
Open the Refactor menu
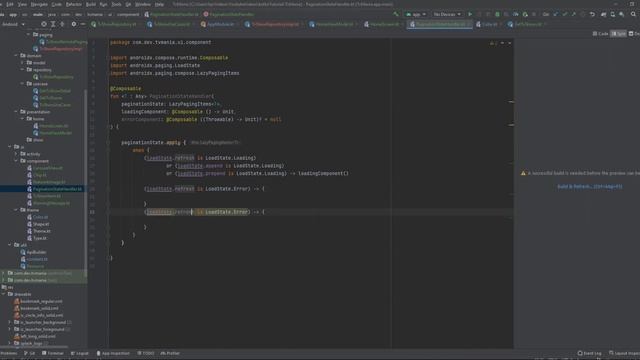tap(74, 4)
